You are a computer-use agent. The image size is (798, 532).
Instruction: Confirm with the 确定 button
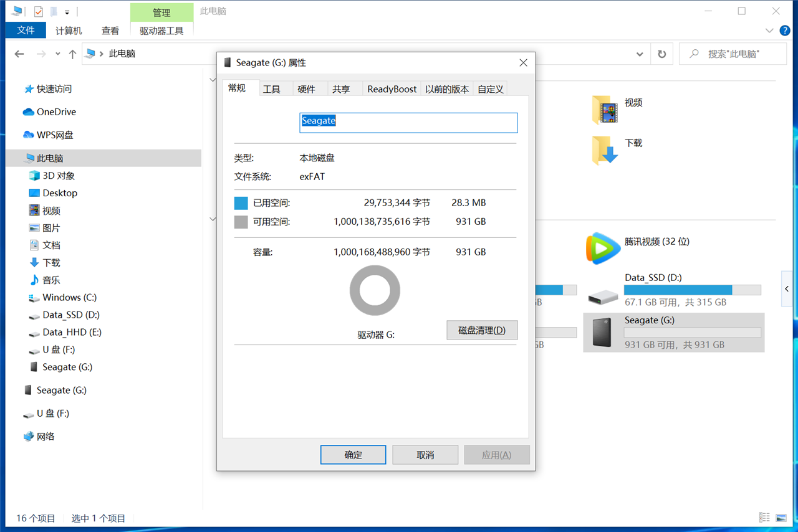tap(353, 455)
